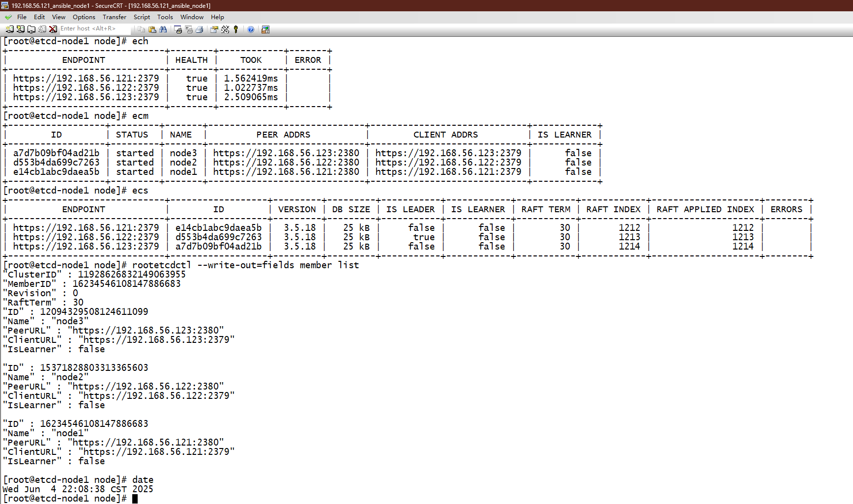Screen dimensions: 853x504
Task: Open the Transfer menu
Action: pyautogui.click(x=115, y=17)
